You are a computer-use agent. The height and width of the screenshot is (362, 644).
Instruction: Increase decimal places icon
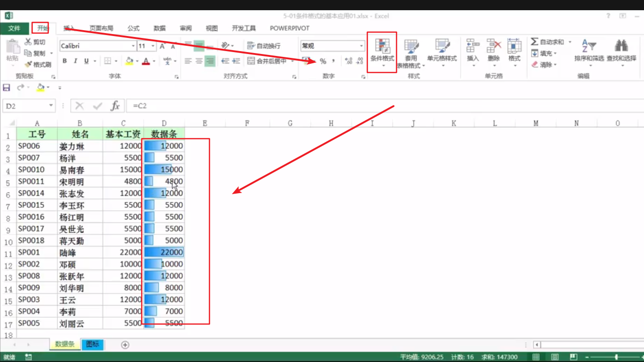[x=348, y=61]
